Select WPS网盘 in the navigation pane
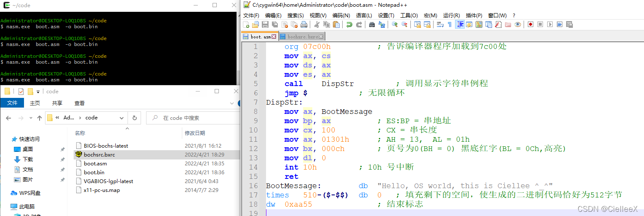This screenshot has height=216, width=644. [x=29, y=193]
